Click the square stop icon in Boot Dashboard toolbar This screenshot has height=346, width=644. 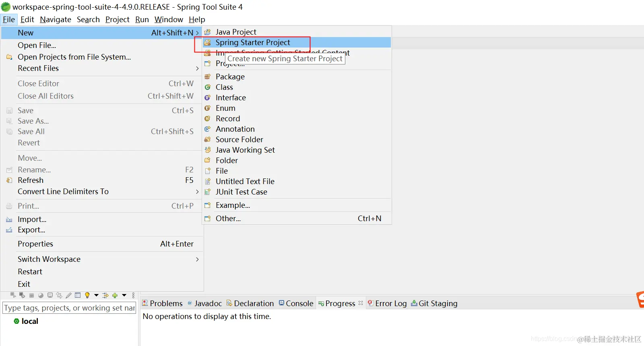point(31,295)
